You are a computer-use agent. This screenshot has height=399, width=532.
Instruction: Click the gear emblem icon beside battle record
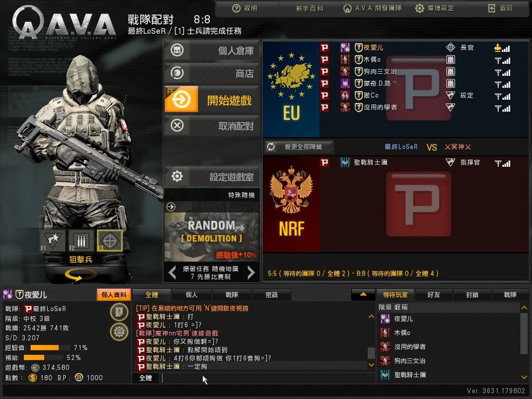(x=119, y=331)
